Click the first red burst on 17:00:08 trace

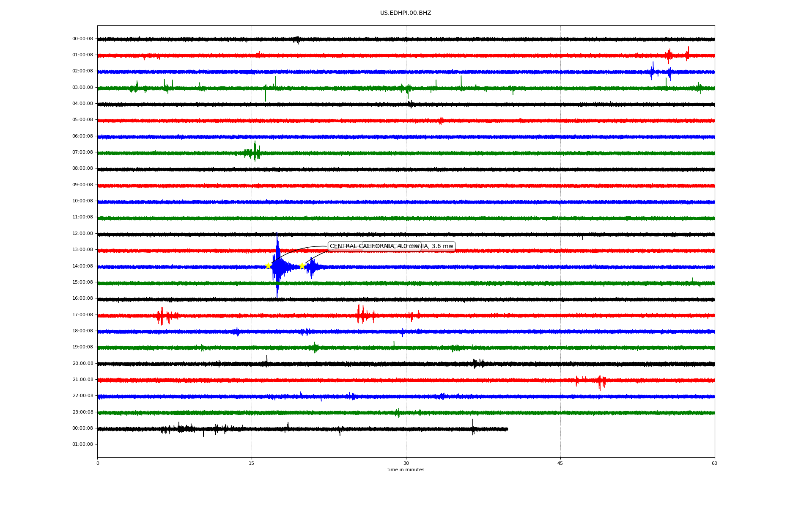(162, 316)
